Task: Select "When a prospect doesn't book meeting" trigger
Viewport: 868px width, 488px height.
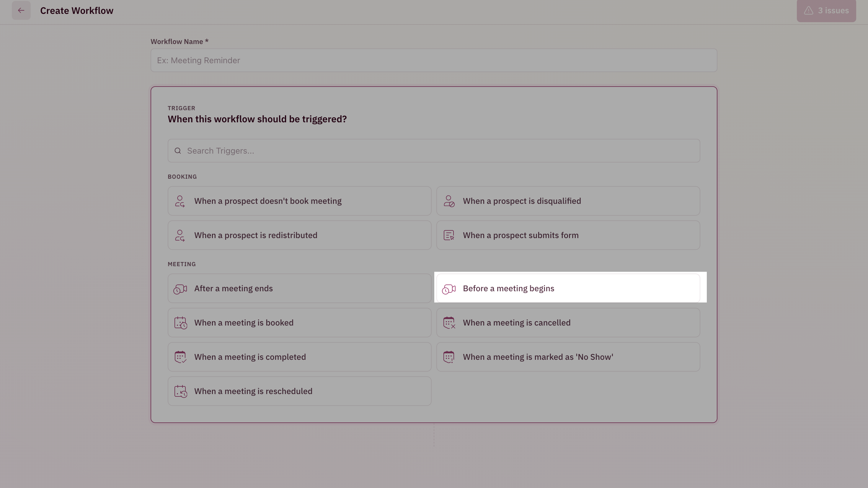Action: [299, 201]
